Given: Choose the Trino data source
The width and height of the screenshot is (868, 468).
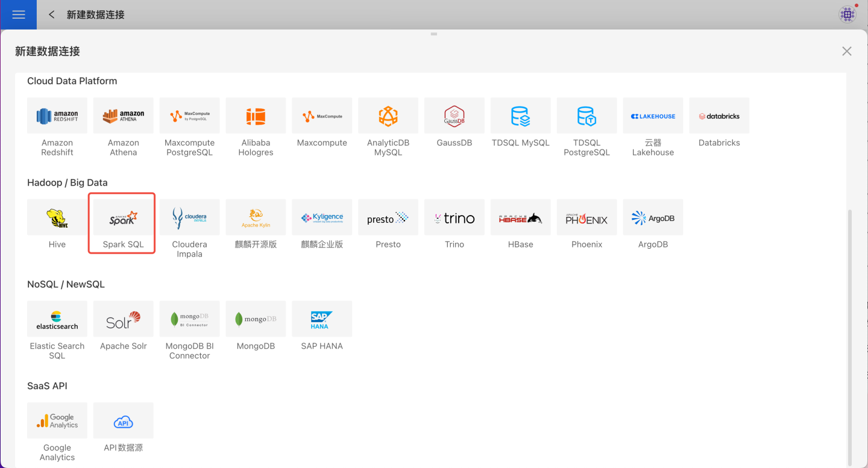Looking at the screenshot, I should (x=454, y=218).
